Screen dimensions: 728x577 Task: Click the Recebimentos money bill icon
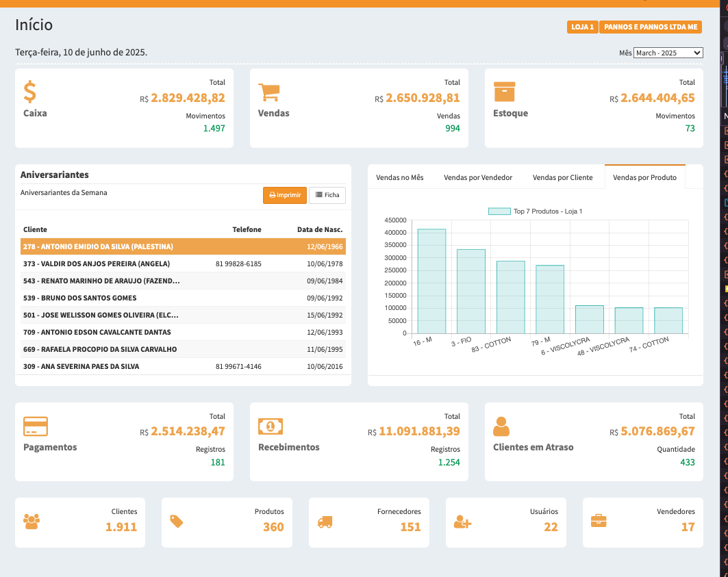[271, 426]
